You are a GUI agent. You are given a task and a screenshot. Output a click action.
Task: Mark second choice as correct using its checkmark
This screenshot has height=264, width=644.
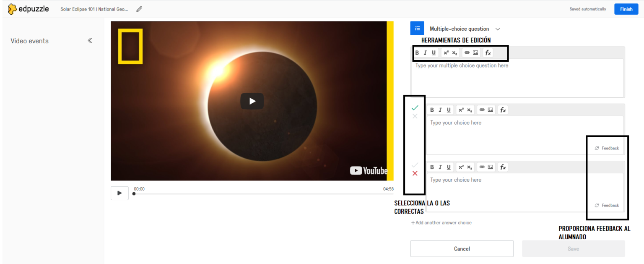click(x=415, y=165)
